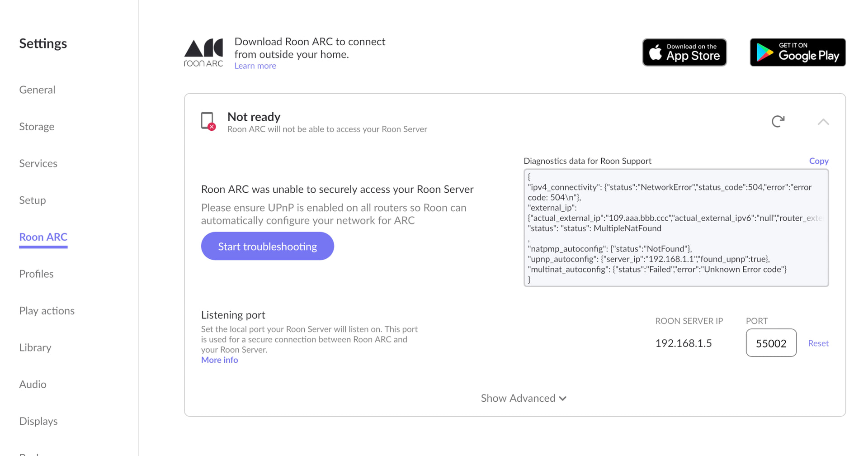This screenshot has height=456, width=868.
Task: Open Library settings
Action: [x=35, y=348]
